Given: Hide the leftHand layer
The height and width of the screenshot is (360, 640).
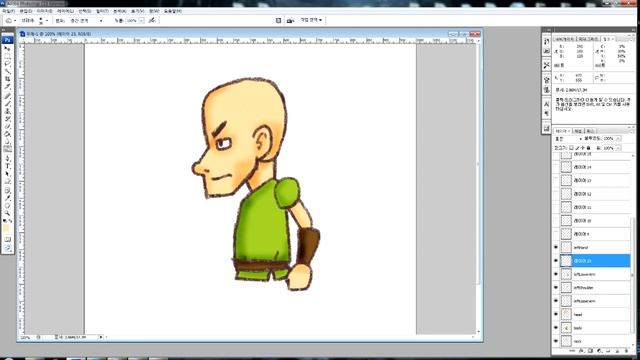Looking at the screenshot, I should pyautogui.click(x=556, y=247).
